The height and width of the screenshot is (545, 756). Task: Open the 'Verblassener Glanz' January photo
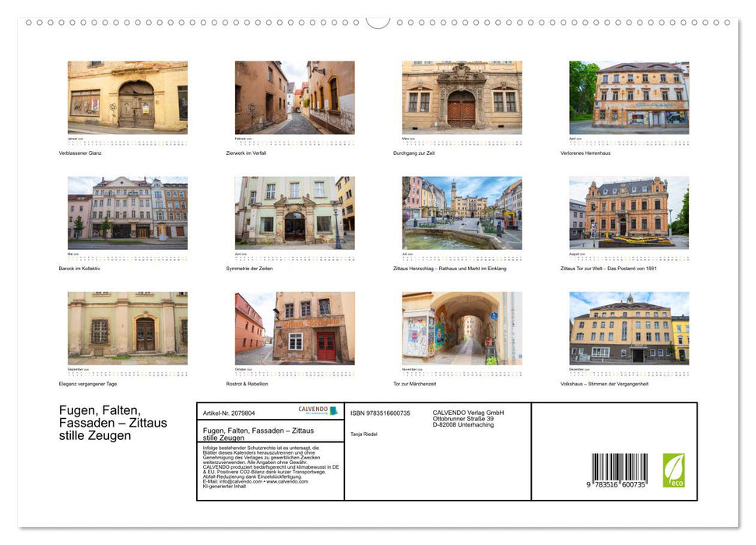coord(128,97)
